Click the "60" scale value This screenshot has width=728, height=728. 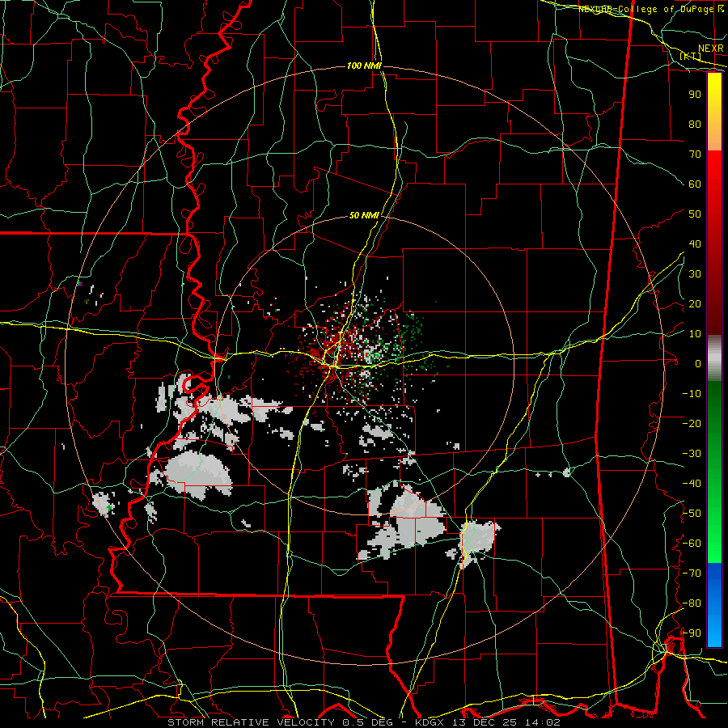click(695, 184)
